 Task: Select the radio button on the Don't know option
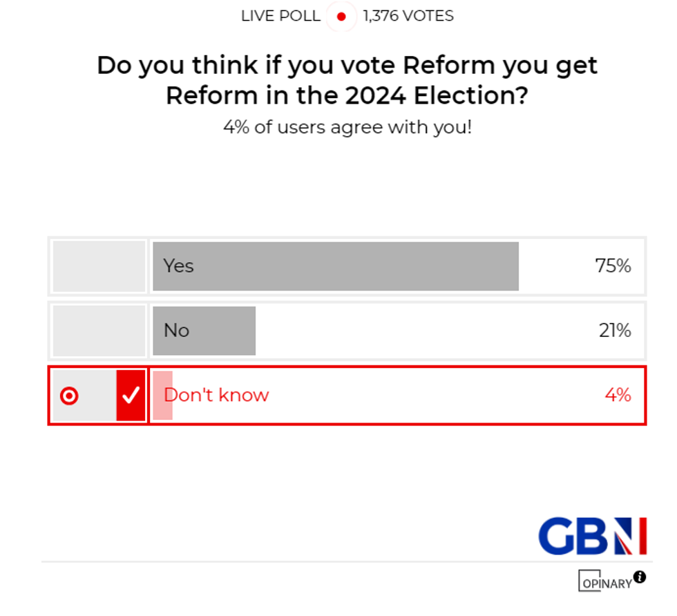[x=69, y=395]
